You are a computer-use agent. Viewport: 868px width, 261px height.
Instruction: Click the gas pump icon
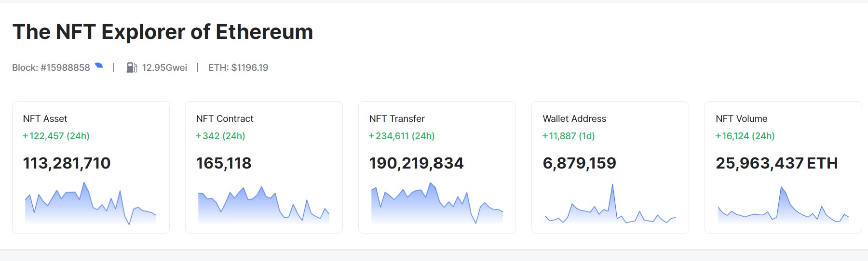[x=132, y=67]
